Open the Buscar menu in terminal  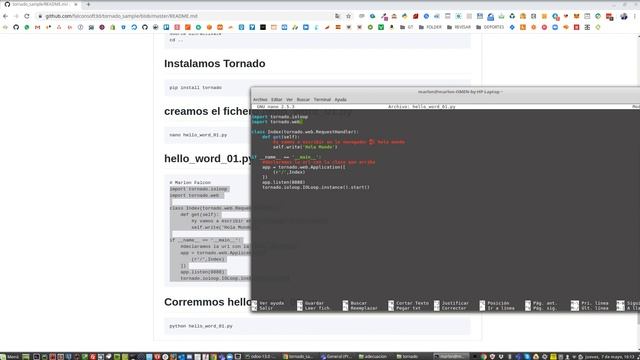point(303,100)
